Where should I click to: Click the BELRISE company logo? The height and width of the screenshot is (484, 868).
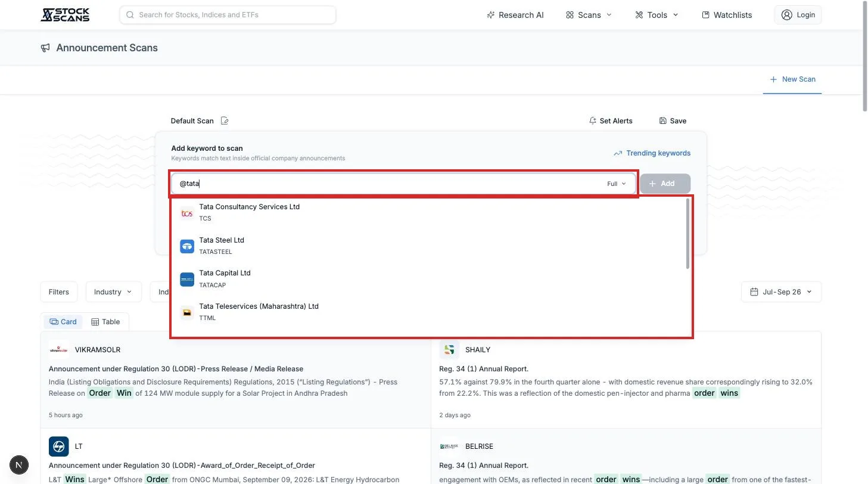point(449,446)
